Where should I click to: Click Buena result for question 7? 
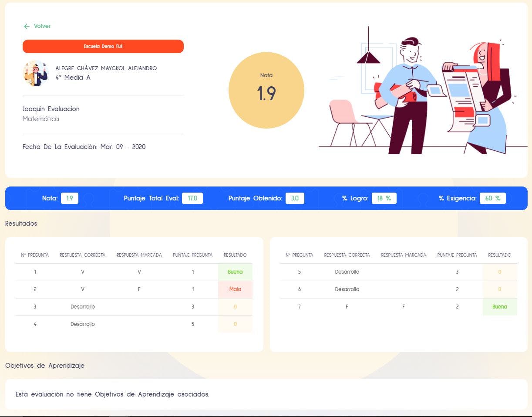click(x=500, y=307)
